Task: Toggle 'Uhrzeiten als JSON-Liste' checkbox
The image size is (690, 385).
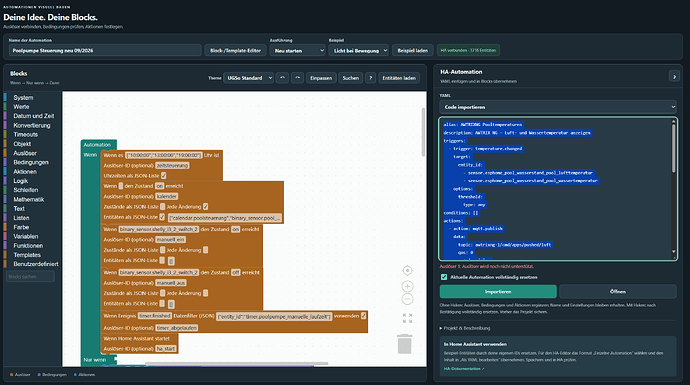Action: pos(164,176)
